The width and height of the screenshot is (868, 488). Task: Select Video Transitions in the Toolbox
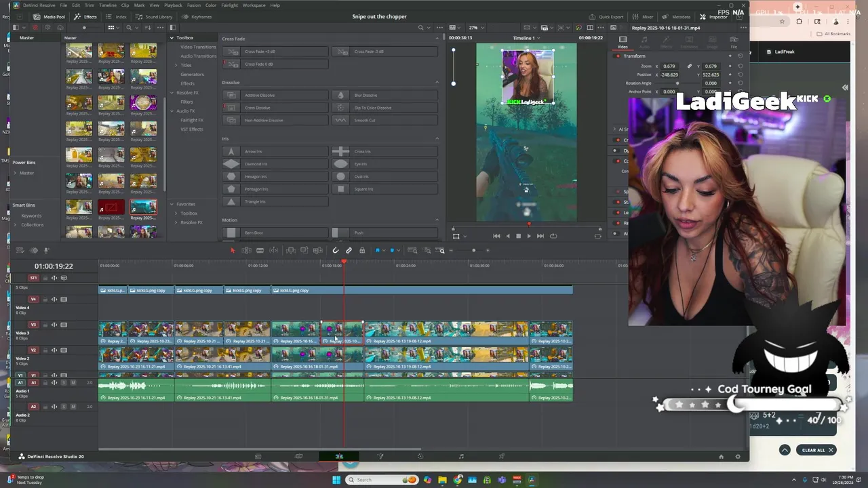tap(197, 47)
